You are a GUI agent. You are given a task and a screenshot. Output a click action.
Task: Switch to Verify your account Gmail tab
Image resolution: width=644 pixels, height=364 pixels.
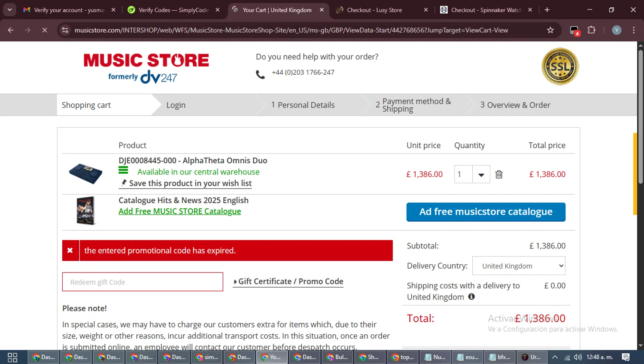[x=69, y=10]
